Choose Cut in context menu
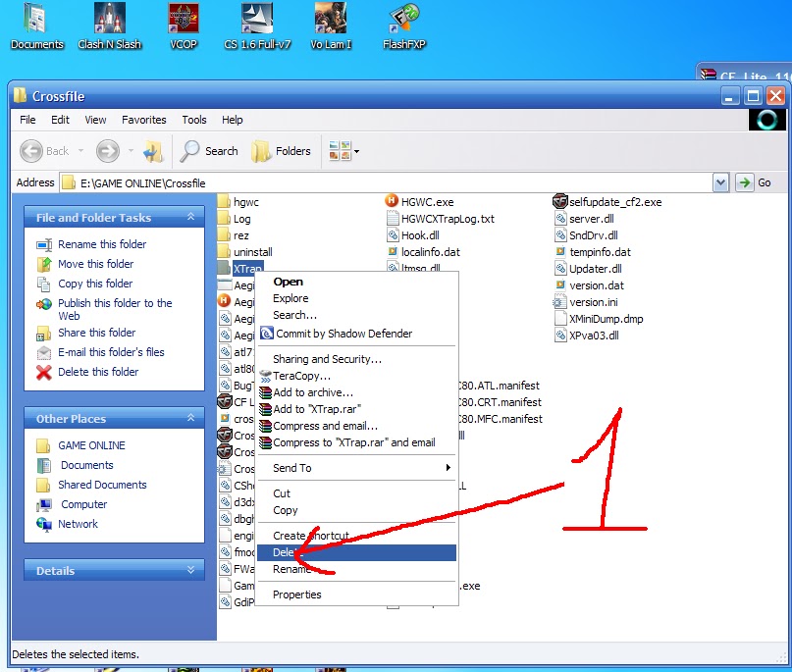The image size is (792, 672). [x=356, y=493]
